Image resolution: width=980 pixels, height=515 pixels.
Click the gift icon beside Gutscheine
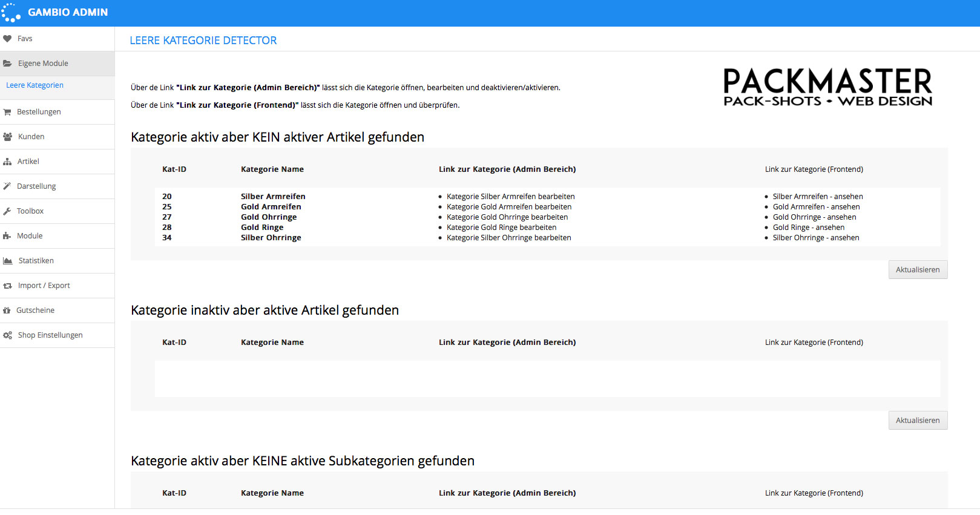pos(7,310)
